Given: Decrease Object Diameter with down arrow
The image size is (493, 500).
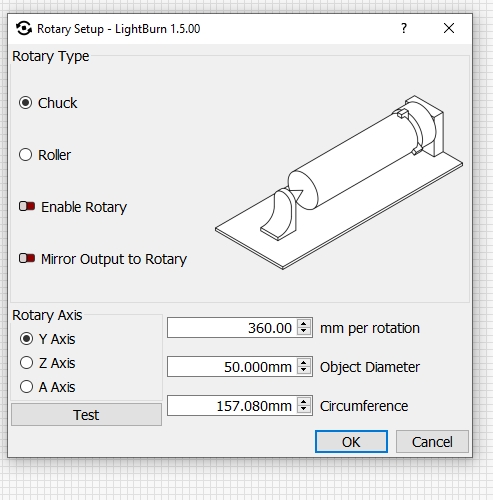Looking at the screenshot, I should coord(303,370).
